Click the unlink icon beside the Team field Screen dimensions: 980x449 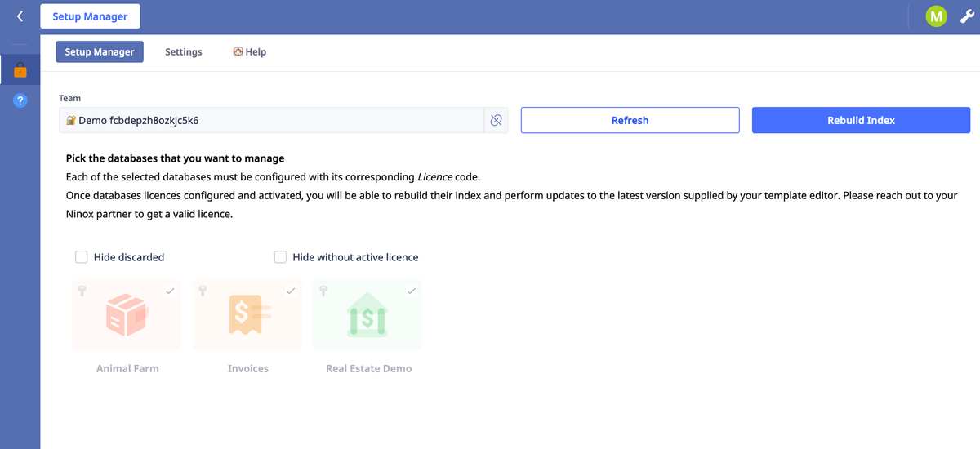click(496, 120)
